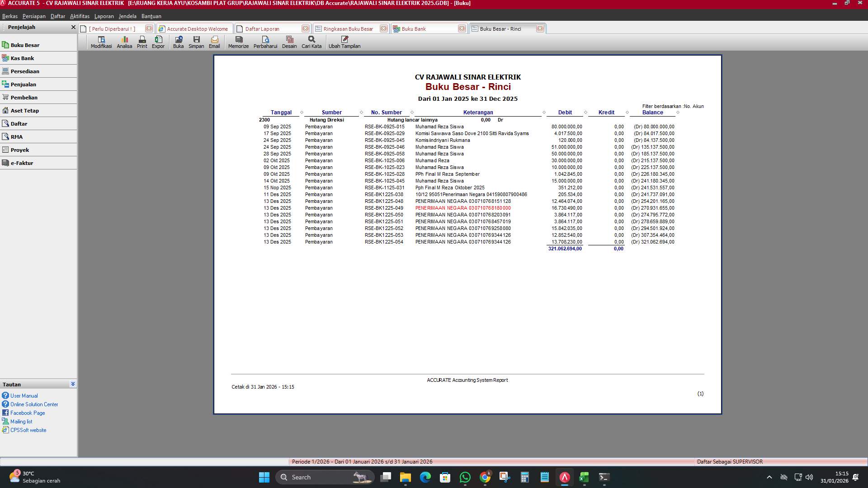868x488 pixels.
Task: Open the volume control in system tray
Action: tap(808, 476)
